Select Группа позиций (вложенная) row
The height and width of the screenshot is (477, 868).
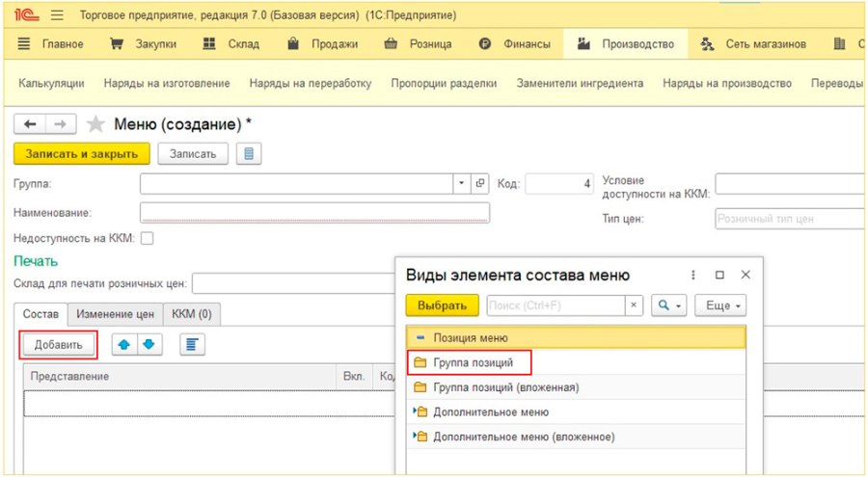[x=576, y=387]
